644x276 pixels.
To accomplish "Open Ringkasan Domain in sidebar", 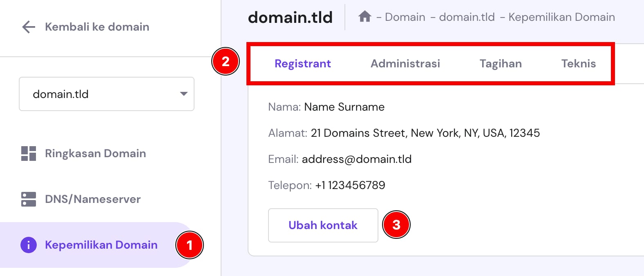I will [x=95, y=154].
